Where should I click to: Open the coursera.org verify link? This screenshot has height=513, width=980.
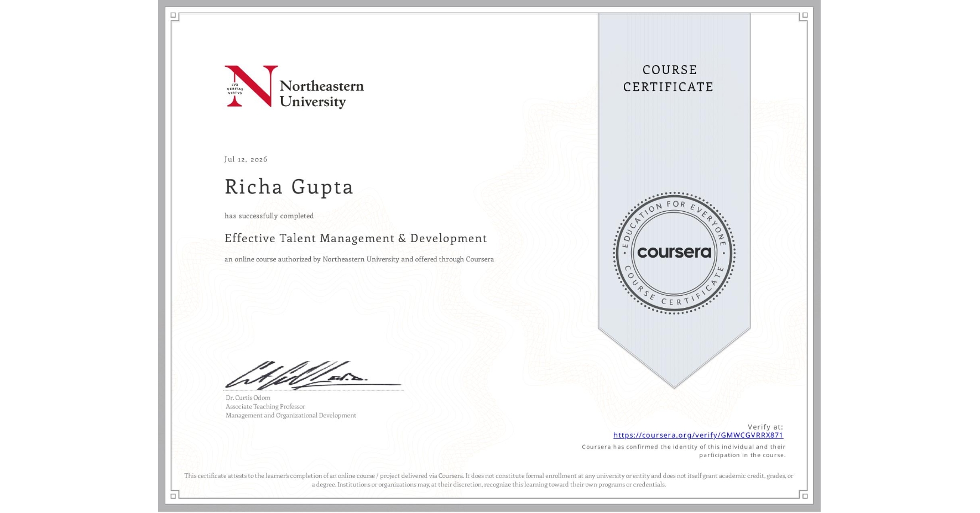point(698,435)
